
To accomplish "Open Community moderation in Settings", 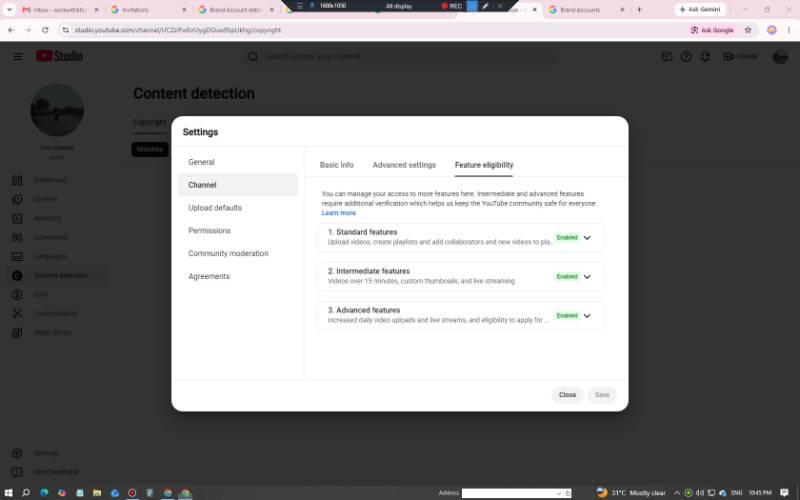I will [238, 253].
